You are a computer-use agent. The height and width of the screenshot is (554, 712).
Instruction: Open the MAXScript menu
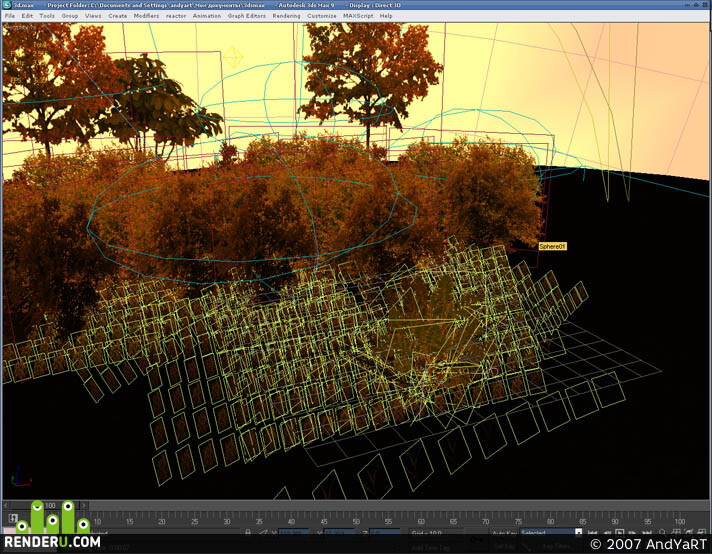[x=358, y=16]
